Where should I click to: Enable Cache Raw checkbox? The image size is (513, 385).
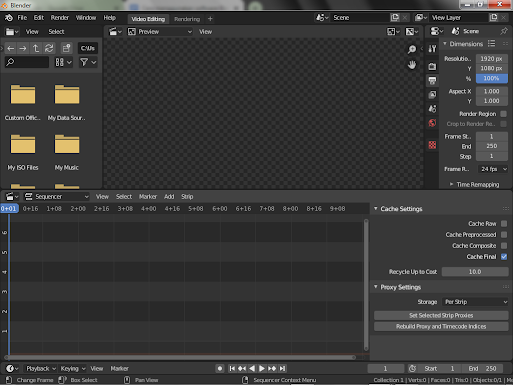504,224
